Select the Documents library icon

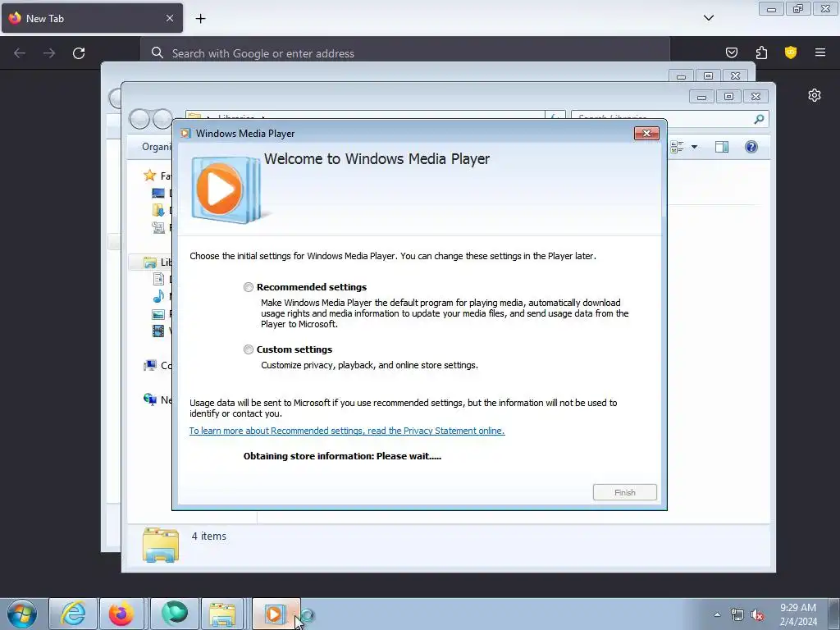pyautogui.click(x=158, y=279)
